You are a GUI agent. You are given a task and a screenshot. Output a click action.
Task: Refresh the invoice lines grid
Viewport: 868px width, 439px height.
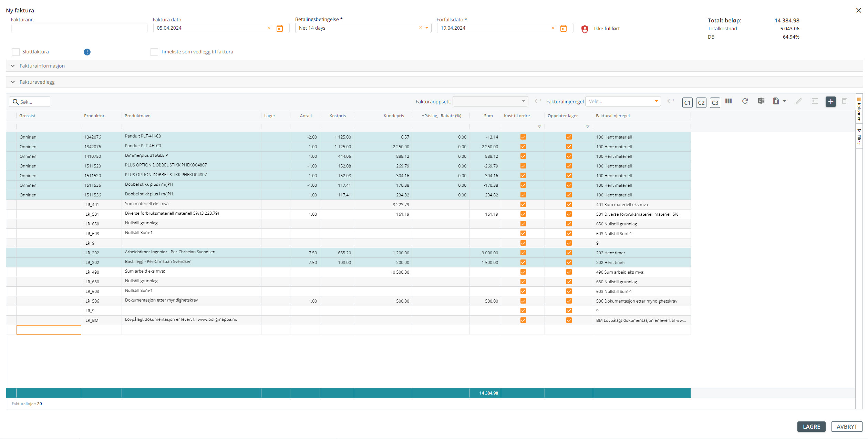click(745, 101)
